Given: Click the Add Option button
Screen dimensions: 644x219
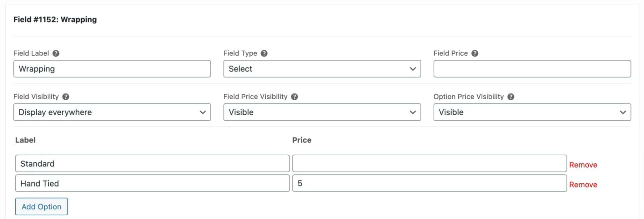Looking at the screenshot, I should [41, 207].
